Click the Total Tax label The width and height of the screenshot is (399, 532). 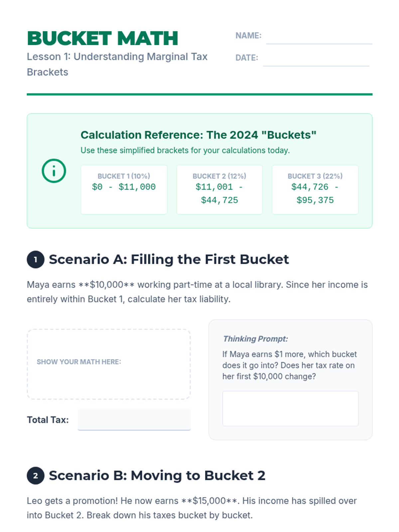coord(48,420)
